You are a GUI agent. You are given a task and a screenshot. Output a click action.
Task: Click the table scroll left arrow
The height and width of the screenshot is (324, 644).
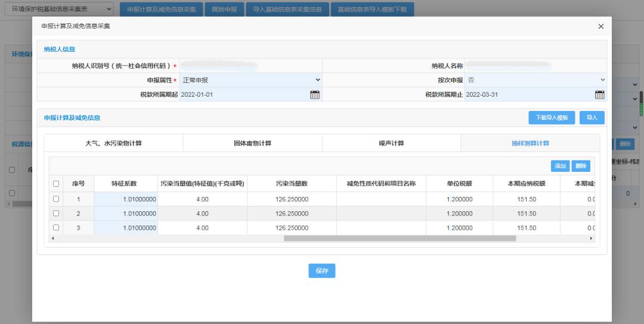(x=52, y=238)
